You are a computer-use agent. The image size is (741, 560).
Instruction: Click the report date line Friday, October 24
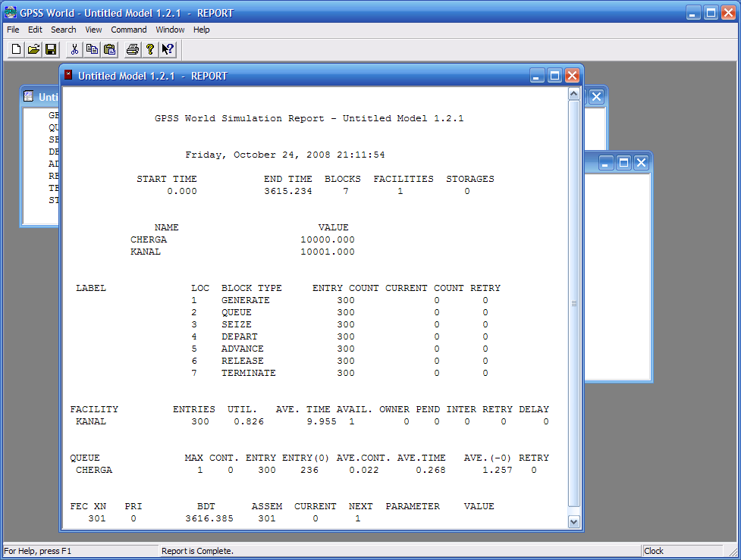(285, 155)
